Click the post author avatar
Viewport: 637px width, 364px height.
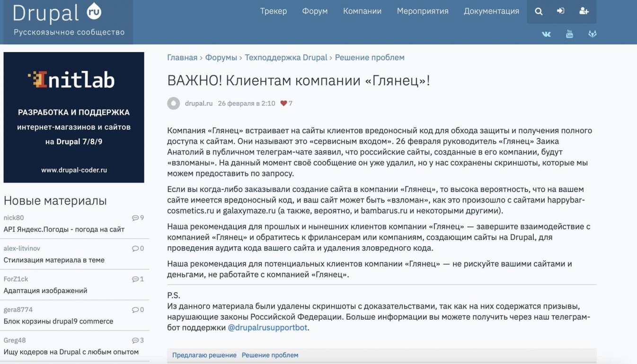point(174,104)
